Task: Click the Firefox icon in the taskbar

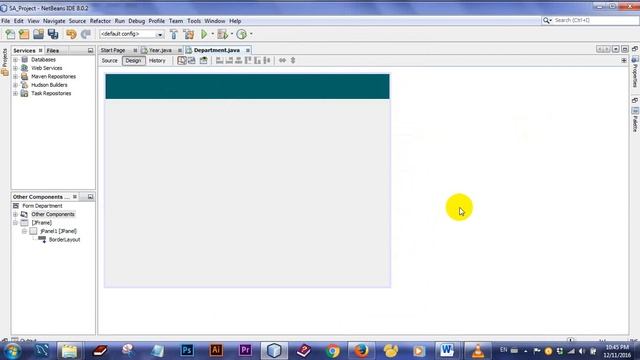Action: (361, 351)
